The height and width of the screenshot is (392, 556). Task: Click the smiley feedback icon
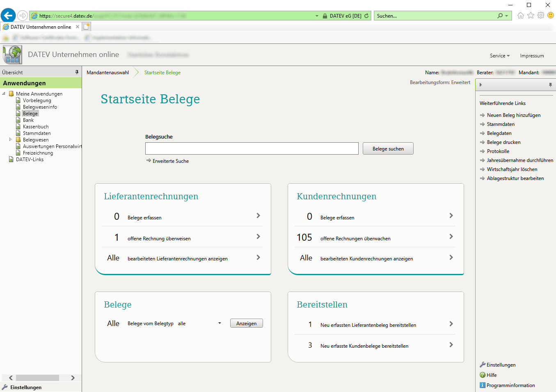pyautogui.click(x=551, y=16)
